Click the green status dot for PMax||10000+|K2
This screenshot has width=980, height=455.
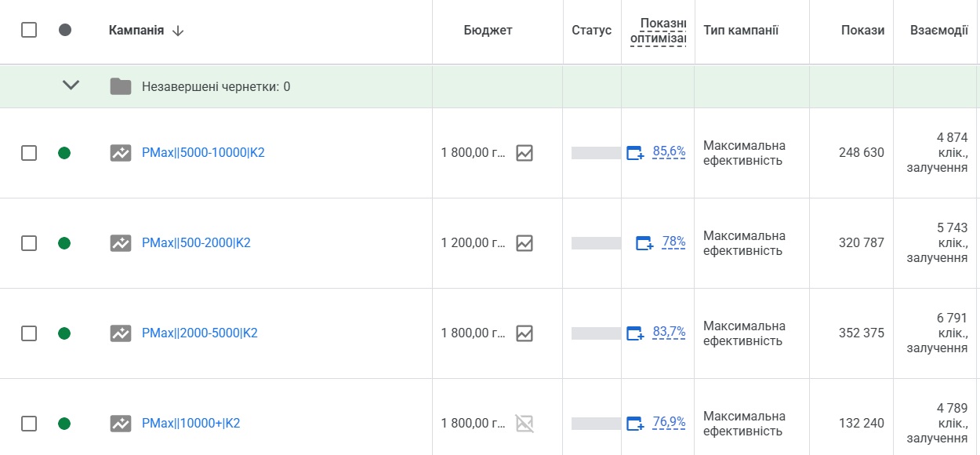(x=64, y=424)
